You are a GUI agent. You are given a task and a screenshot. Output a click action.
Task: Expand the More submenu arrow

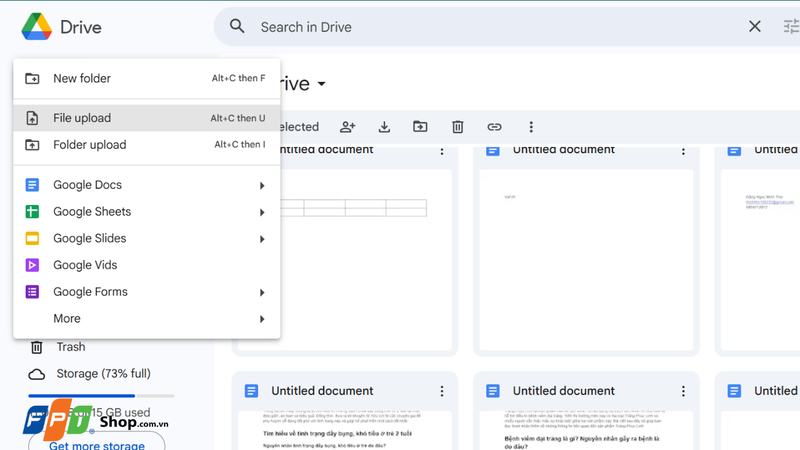point(262,319)
